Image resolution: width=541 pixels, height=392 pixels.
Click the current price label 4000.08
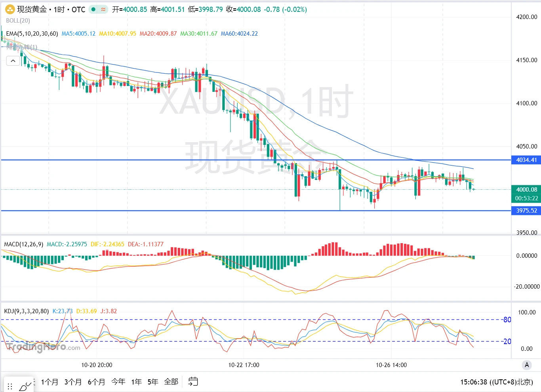pos(526,190)
